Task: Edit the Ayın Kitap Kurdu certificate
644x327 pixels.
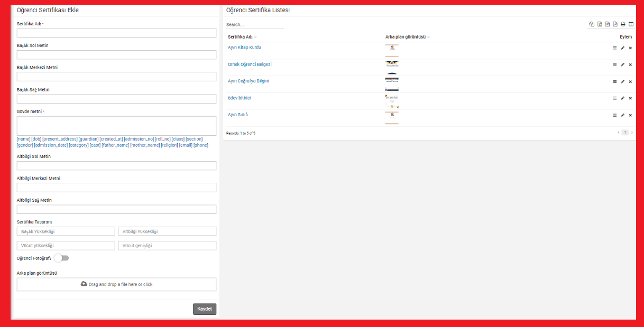Action: pyautogui.click(x=622, y=48)
